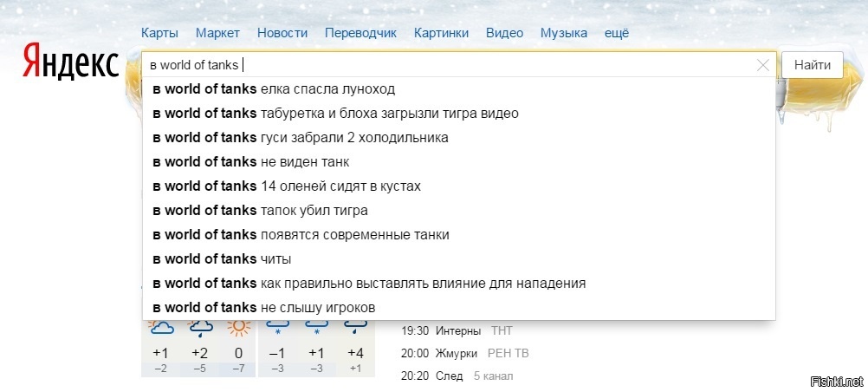Open the Маркет link

point(217,33)
